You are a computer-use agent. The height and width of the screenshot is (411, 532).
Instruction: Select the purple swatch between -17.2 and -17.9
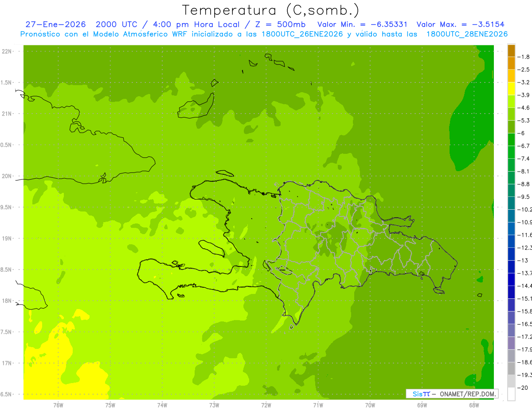511,343
